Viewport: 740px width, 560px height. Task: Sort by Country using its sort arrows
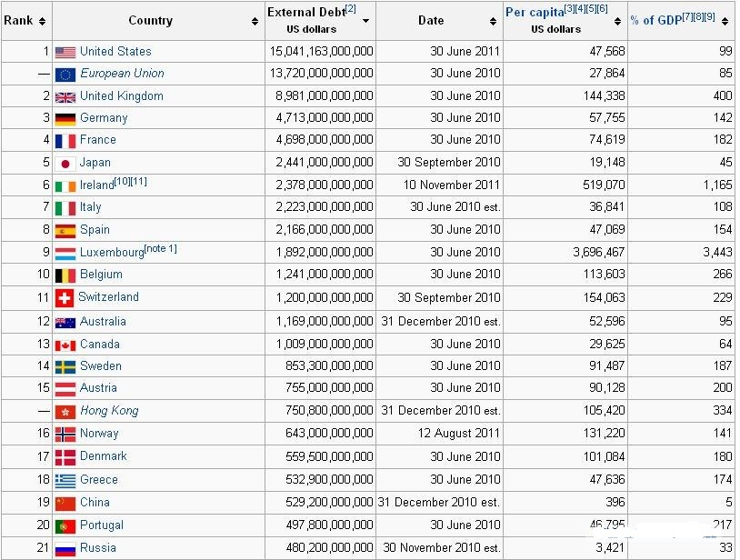click(255, 21)
